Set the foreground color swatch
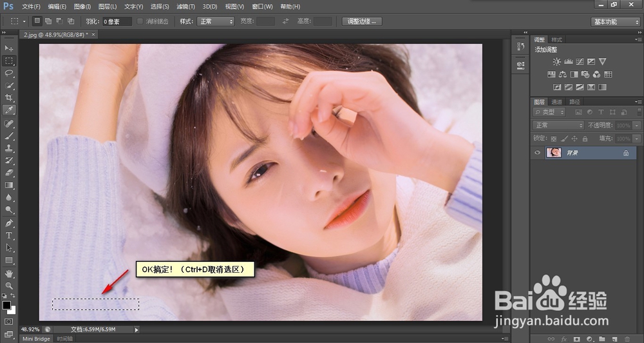This screenshot has height=343, width=644. [x=6, y=305]
